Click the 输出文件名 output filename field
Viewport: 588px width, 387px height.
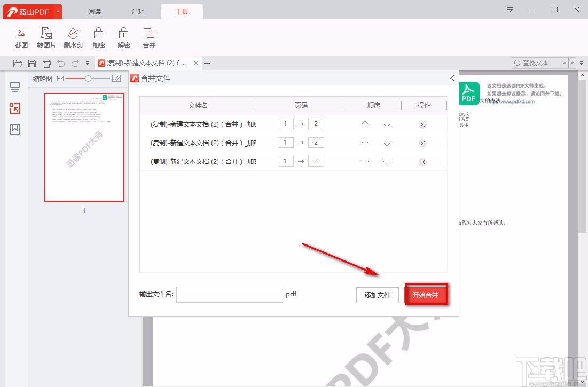(x=229, y=294)
